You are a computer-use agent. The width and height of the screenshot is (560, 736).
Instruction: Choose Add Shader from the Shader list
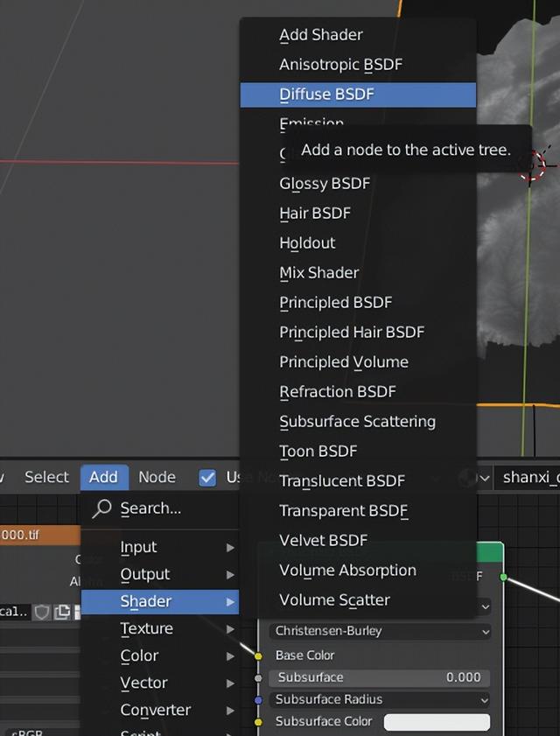coord(358,35)
